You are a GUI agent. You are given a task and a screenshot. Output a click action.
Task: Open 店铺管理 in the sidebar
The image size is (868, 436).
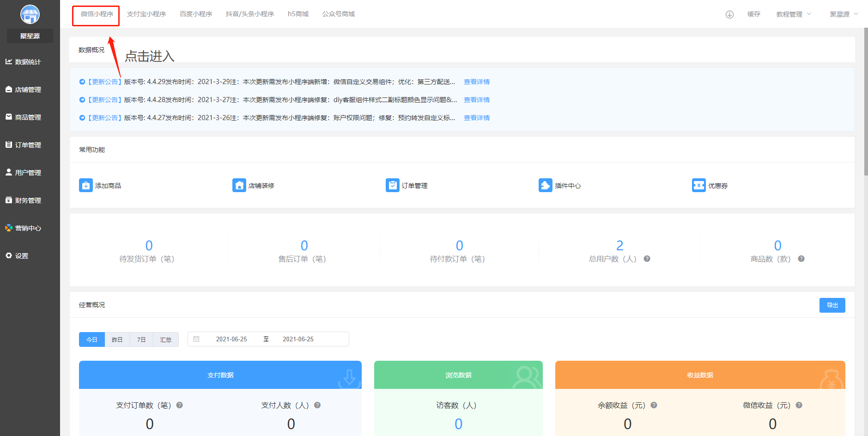pos(24,90)
